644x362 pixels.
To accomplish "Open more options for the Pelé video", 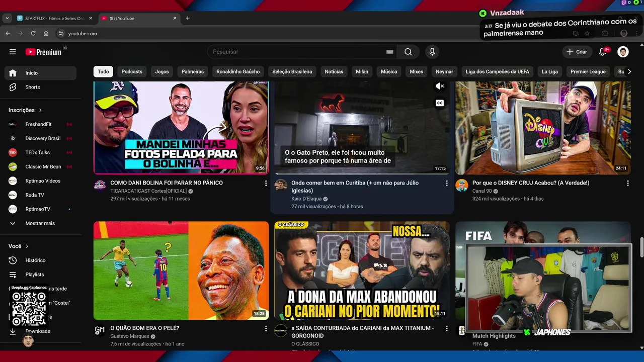I will (266, 328).
